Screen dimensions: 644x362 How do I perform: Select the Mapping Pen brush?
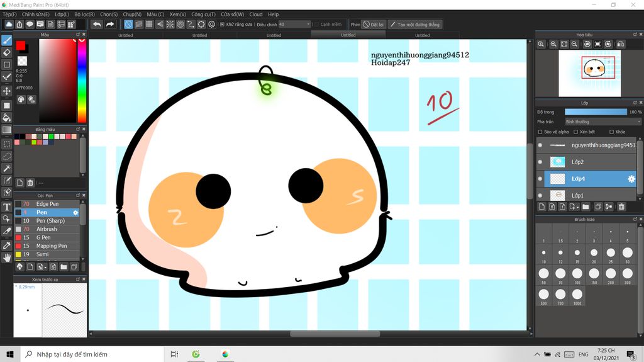pyautogui.click(x=47, y=246)
